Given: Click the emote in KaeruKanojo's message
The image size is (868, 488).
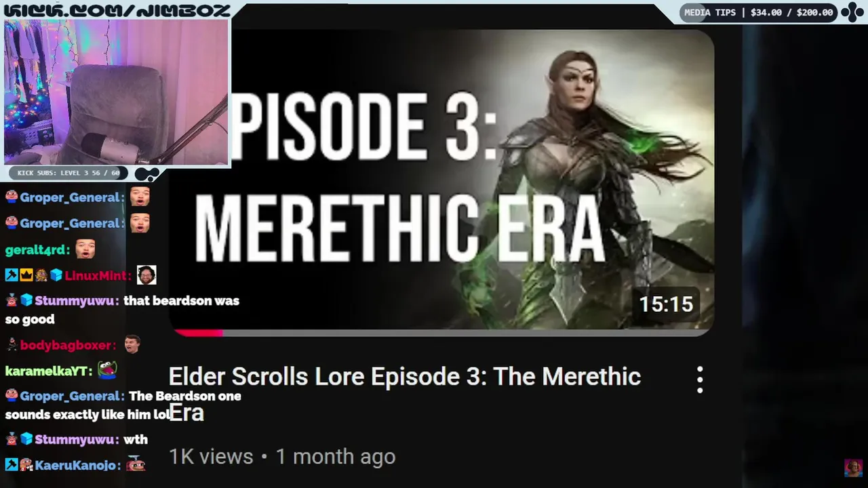Looking at the screenshot, I should [x=136, y=464].
